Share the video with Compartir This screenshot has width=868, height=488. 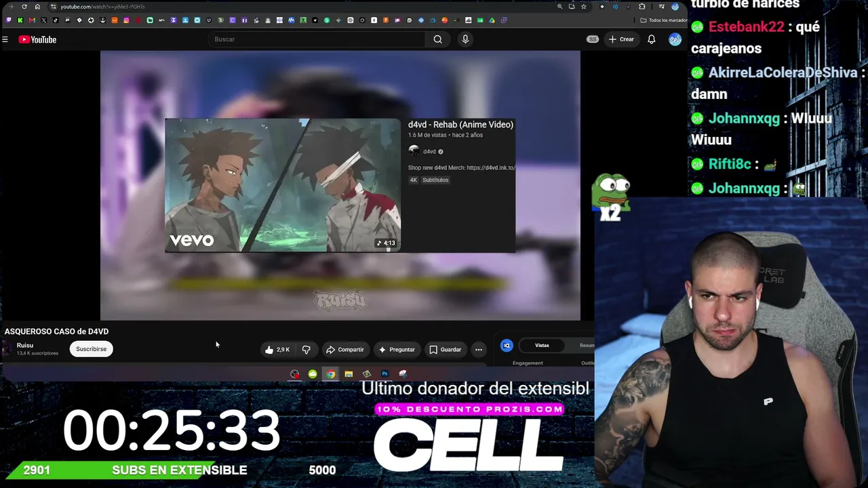point(344,350)
